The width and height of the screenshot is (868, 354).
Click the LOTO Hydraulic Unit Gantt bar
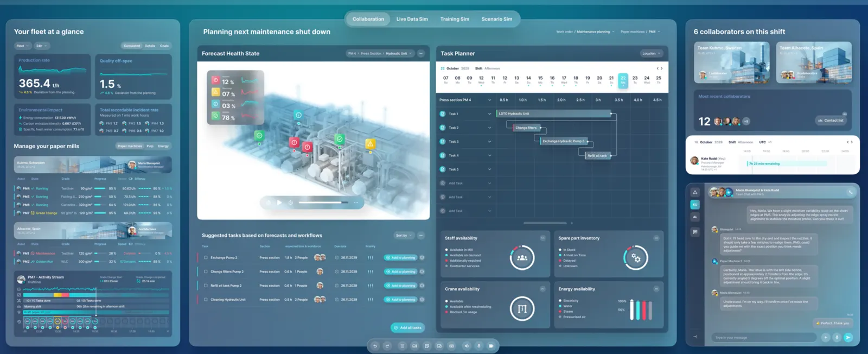pyautogui.click(x=554, y=114)
